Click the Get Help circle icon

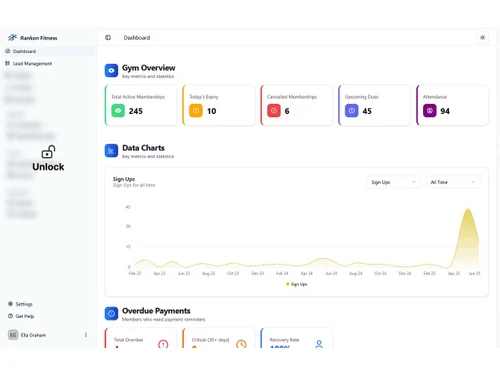tap(10, 316)
